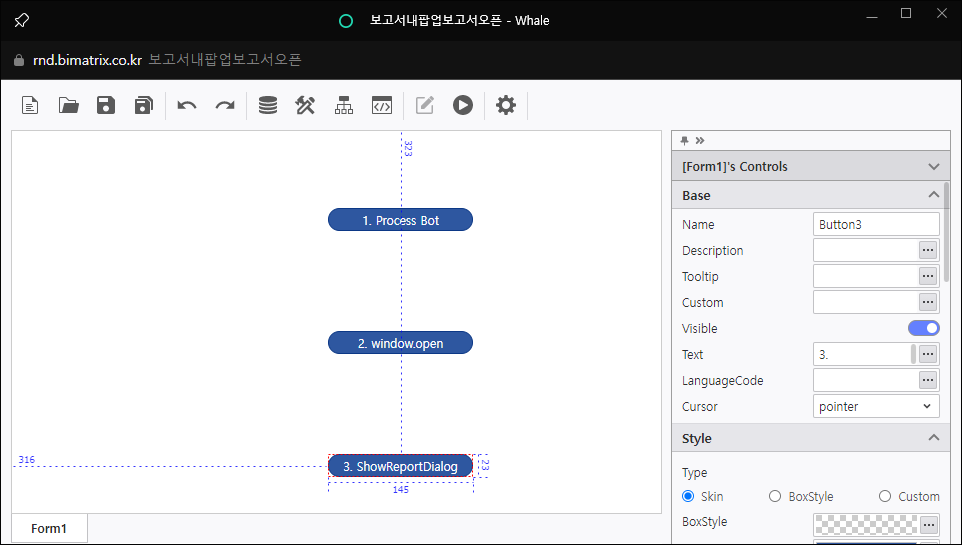This screenshot has height=545, width=962.
Task: Open the Text ellipsis editor
Action: point(928,354)
